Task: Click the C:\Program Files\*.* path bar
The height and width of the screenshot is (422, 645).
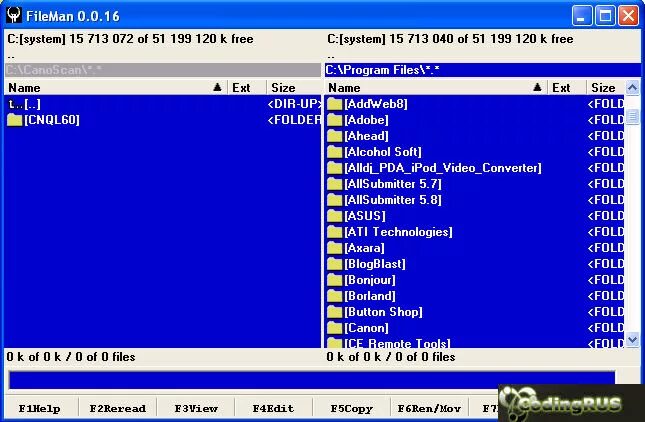Action: 483,70
